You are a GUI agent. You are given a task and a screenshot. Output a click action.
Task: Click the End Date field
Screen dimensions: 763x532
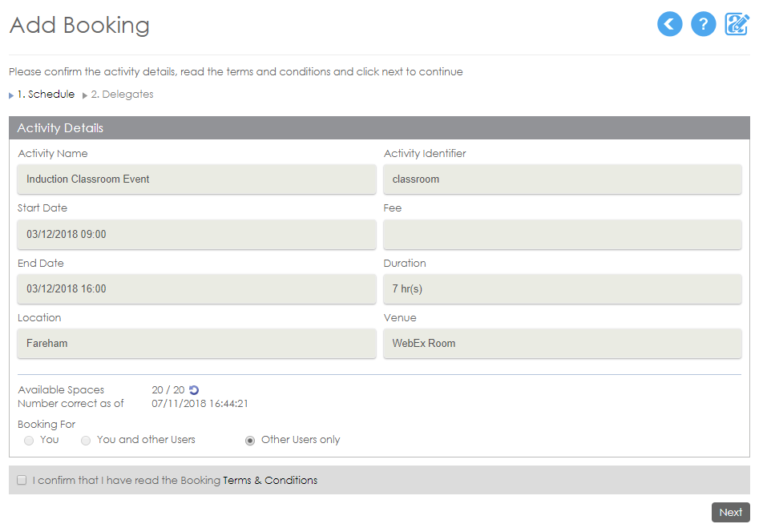196,289
